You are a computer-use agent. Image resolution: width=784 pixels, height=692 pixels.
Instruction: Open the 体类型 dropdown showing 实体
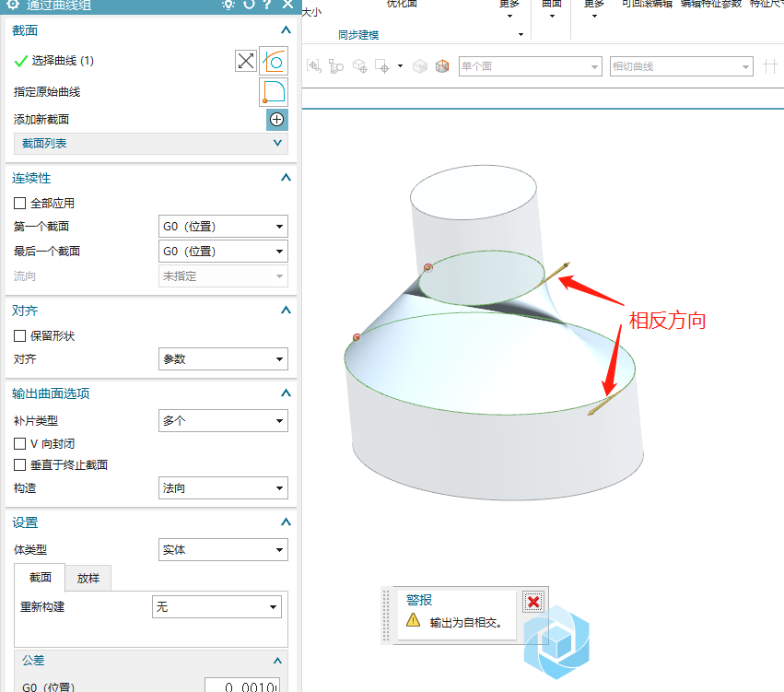223,550
